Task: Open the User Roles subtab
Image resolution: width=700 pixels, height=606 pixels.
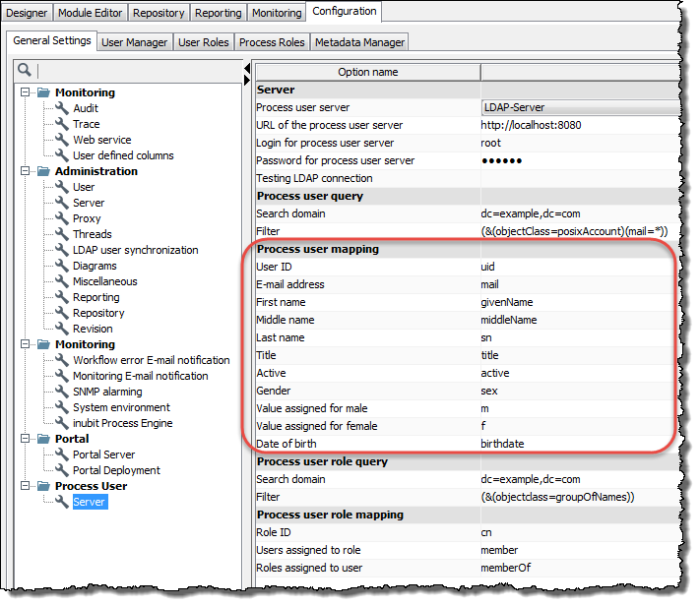Action: [x=204, y=42]
